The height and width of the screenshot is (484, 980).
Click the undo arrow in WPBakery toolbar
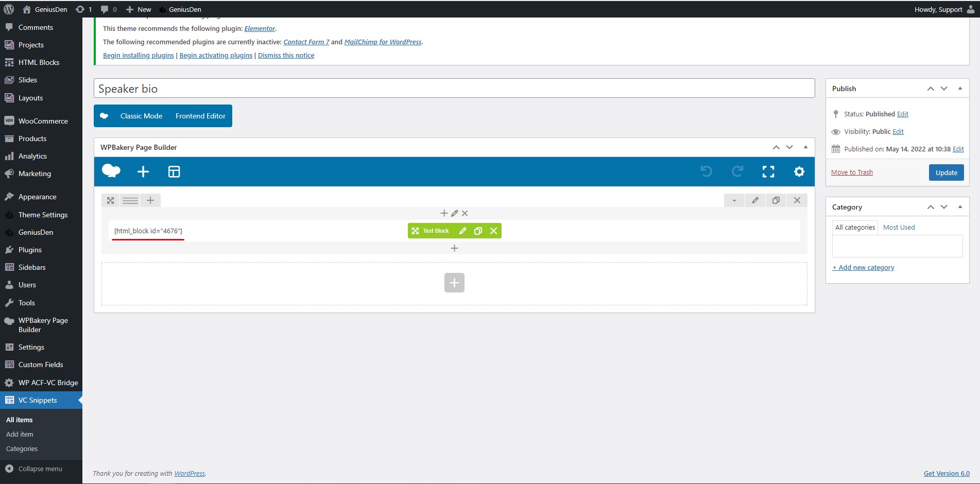click(x=707, y=171)
